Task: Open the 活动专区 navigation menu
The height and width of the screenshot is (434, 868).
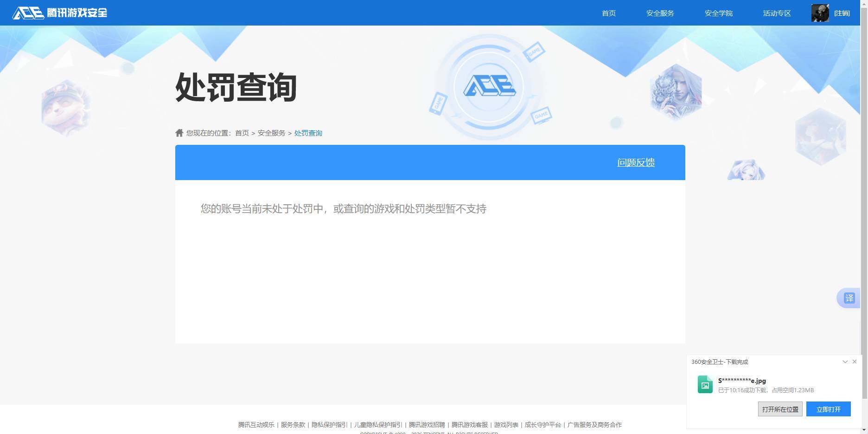Action: point(776,13)
